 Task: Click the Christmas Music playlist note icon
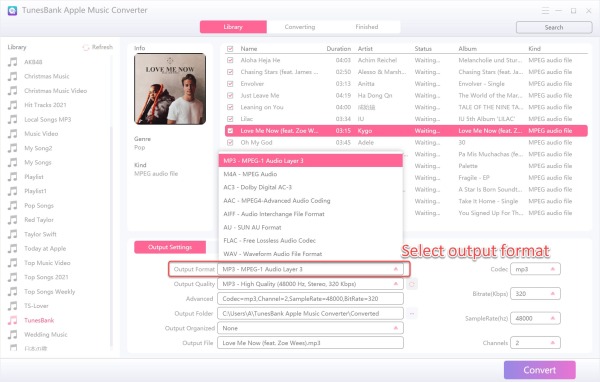click(13, 76)
